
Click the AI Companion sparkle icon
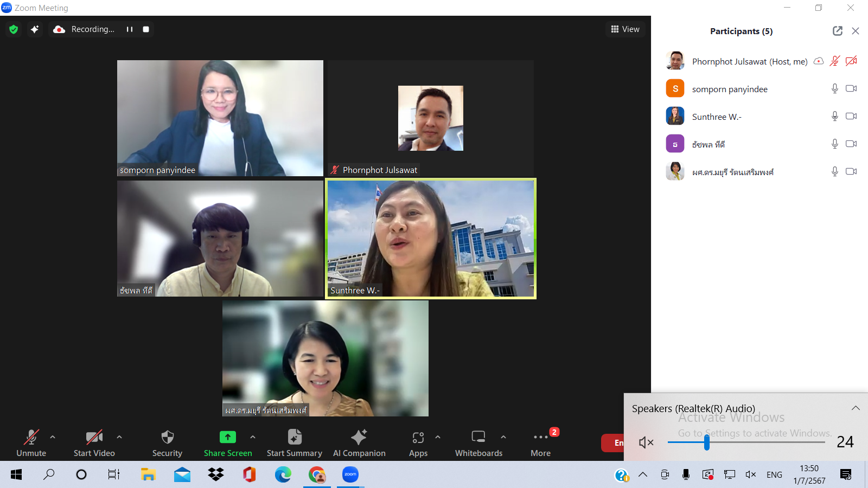tap(359, 437)
